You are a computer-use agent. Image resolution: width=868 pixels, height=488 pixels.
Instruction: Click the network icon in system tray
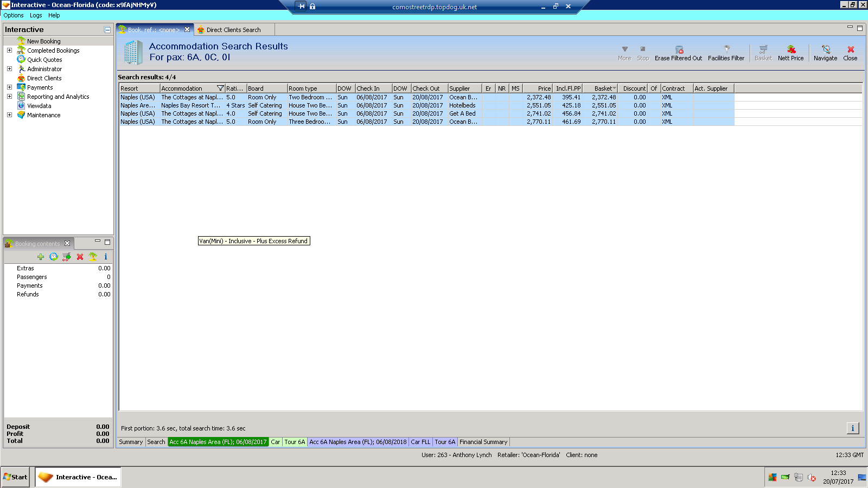pyautogui.click(x=799, y=478)
